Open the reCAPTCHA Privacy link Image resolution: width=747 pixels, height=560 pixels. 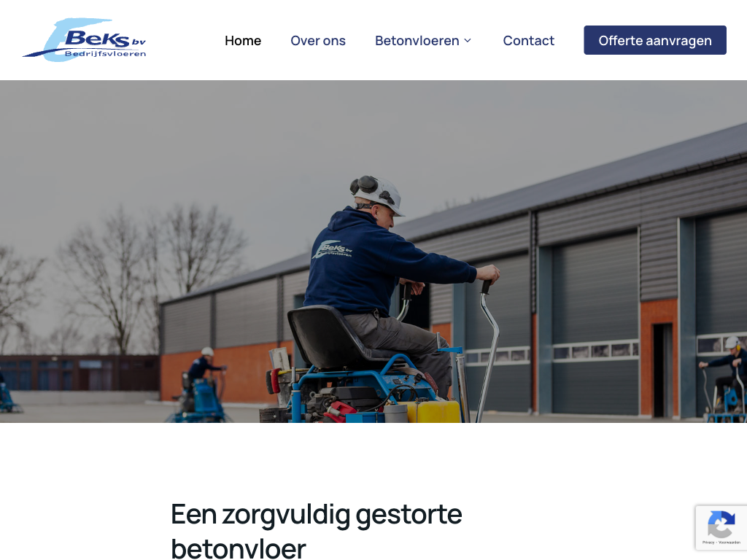pyautogui.click(x=708, y=542)
